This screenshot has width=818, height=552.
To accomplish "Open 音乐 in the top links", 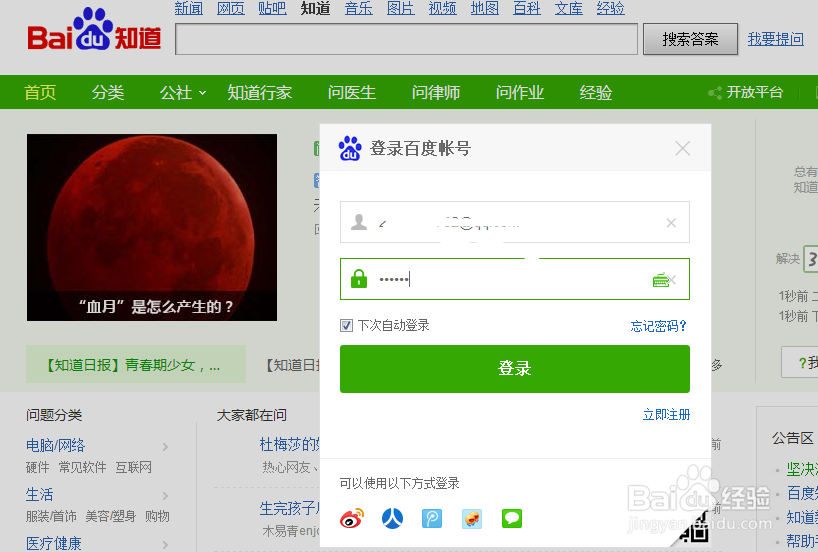I will [358, 8].
